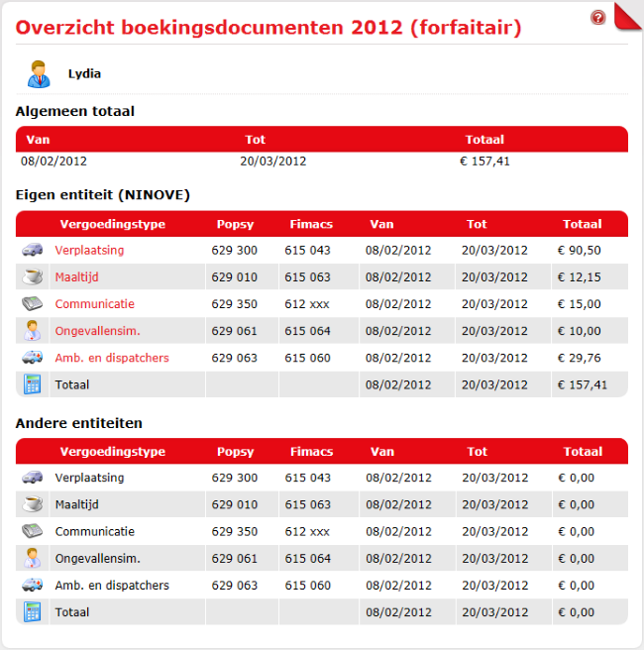
Task: Select the € 10,00 amount
Action: click(580, 331)
